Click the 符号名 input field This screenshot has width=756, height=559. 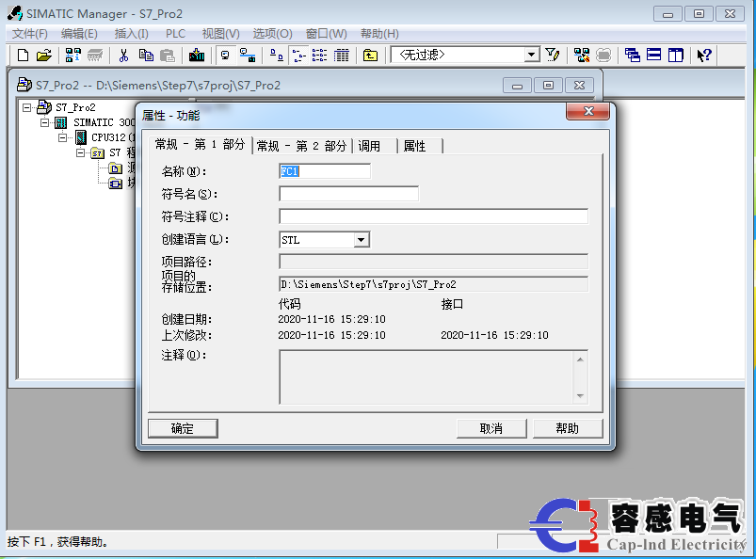click(348, 194)
